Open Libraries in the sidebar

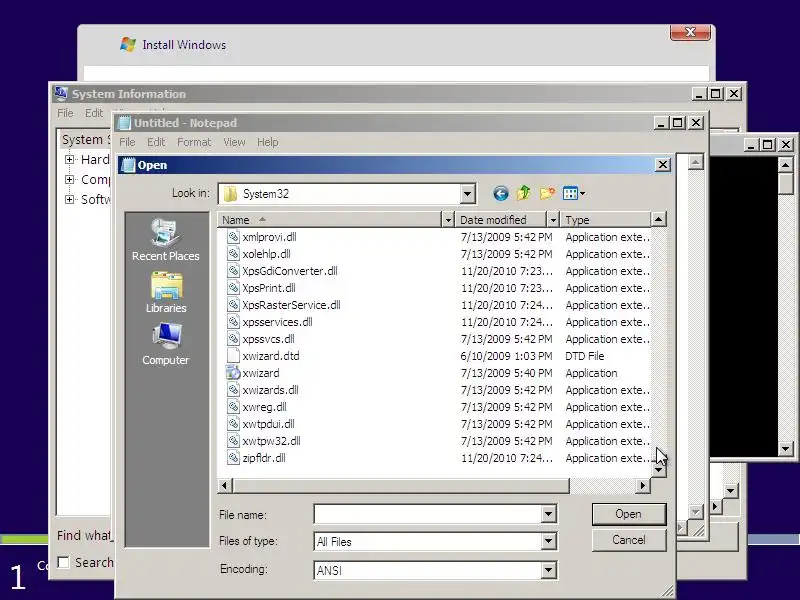pyautogui.click(x=166, y=293)
